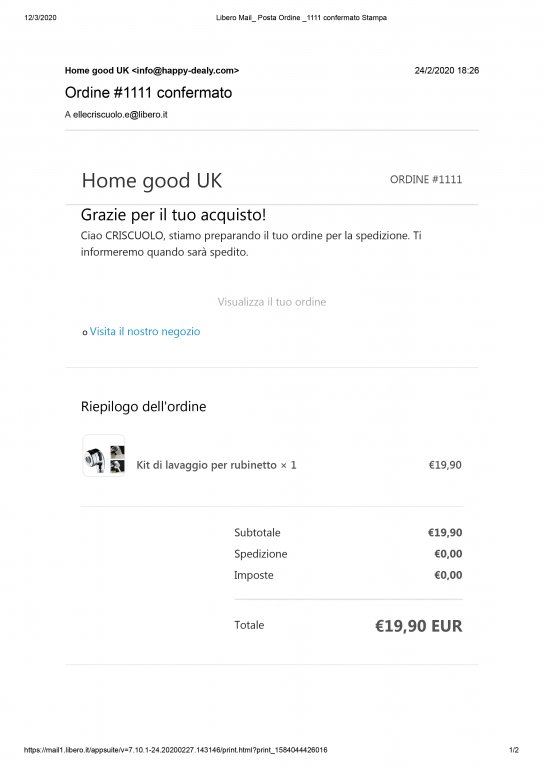Click the product price €19,90
Image resolution: width=543 pixels, height=768 pixels.
445,465
